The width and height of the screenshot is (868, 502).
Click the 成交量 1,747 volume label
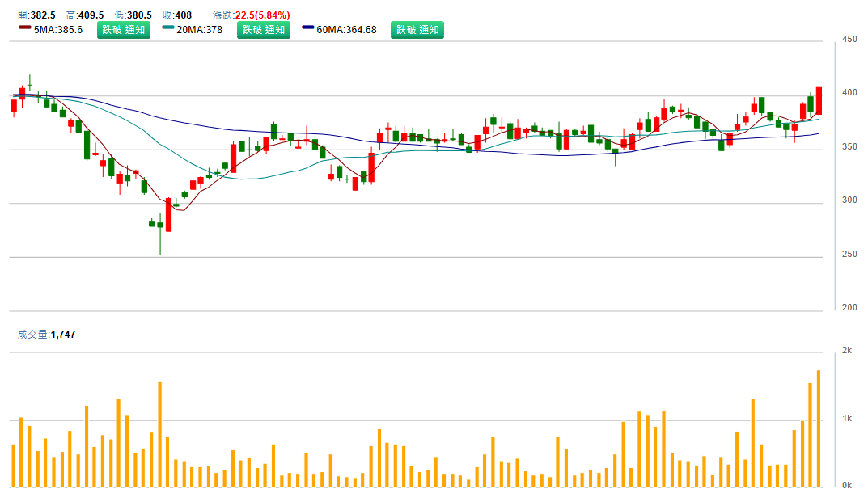coord(47,334)
